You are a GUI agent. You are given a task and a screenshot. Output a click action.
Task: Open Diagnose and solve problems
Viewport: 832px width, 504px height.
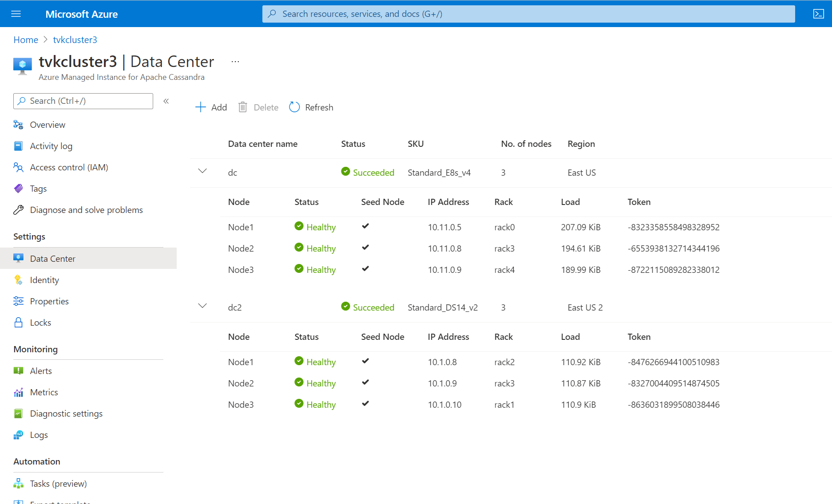86,209
